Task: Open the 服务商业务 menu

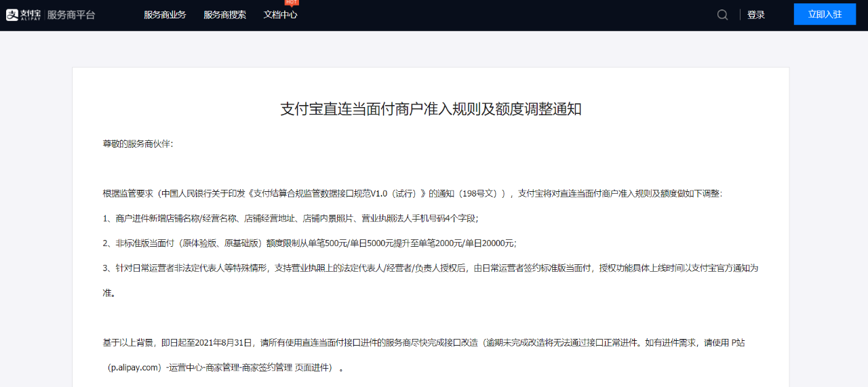Action: tap(165, 15)
